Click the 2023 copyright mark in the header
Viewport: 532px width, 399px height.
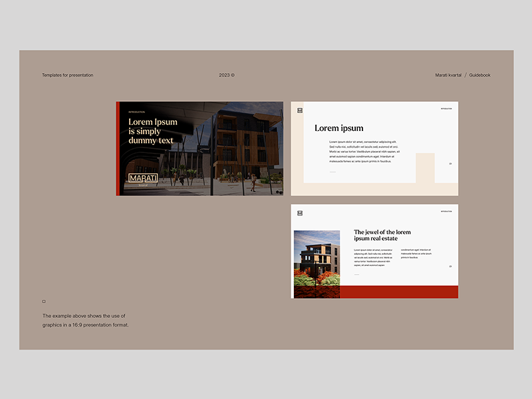click(227, 75)
